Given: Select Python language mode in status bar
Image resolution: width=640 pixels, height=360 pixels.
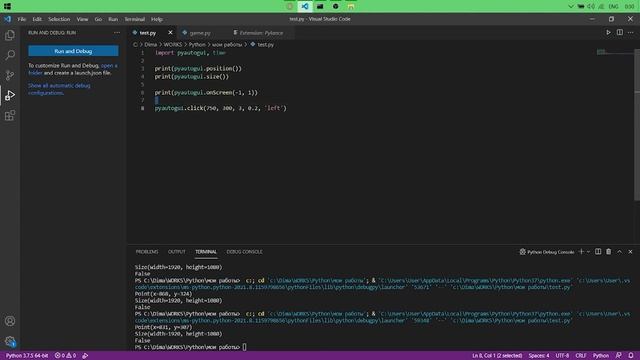Looking at the screenshot, I should [600, 356].
